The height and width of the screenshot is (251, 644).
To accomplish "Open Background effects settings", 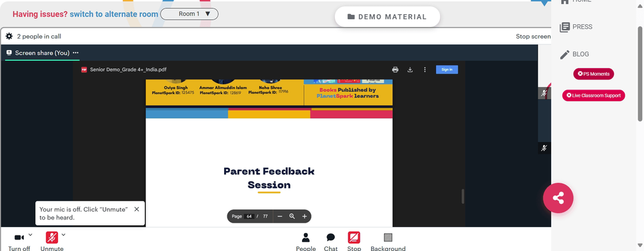I will [x=388, y=242].
